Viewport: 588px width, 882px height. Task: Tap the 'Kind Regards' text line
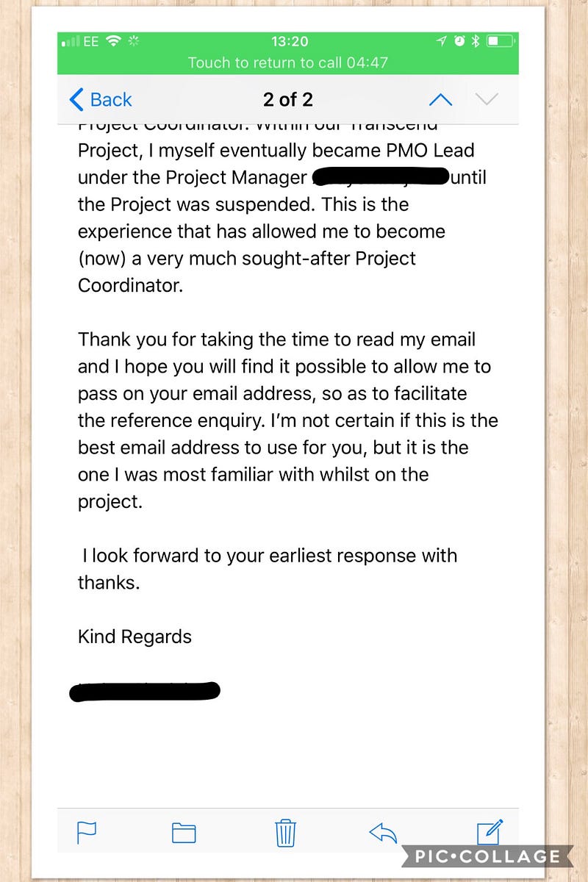pos(135,637)
